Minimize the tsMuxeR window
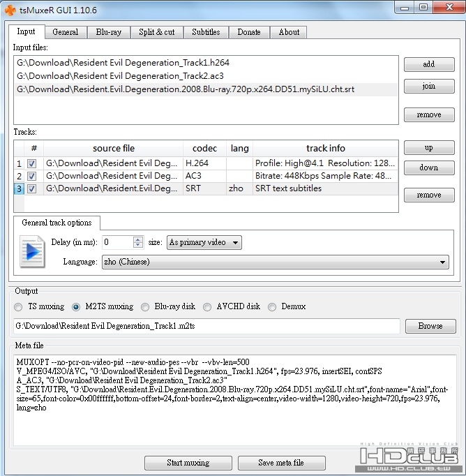The image size is (466, 476). click(x=405, y=8)
